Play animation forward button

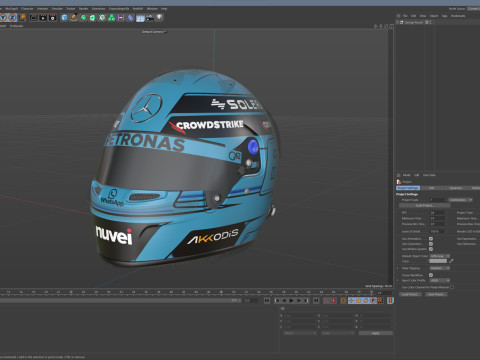tap(292, 301)
